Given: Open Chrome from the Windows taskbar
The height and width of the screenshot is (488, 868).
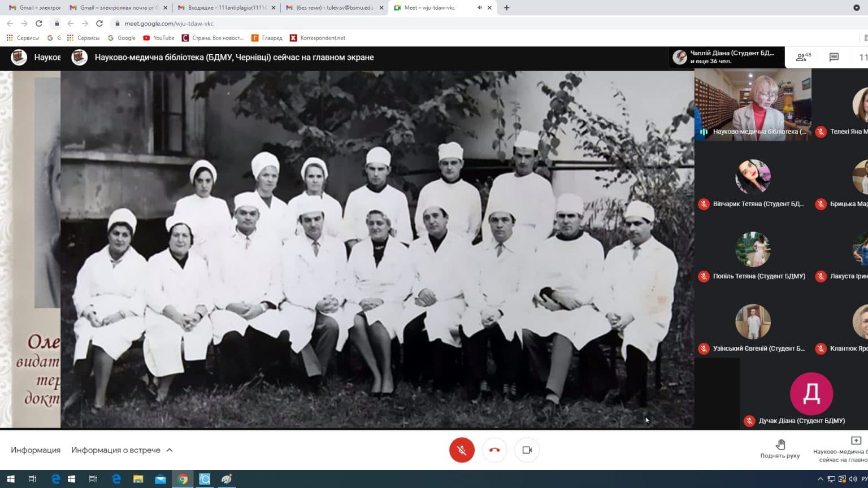Looking at the screenshot, I should [183, 479].
